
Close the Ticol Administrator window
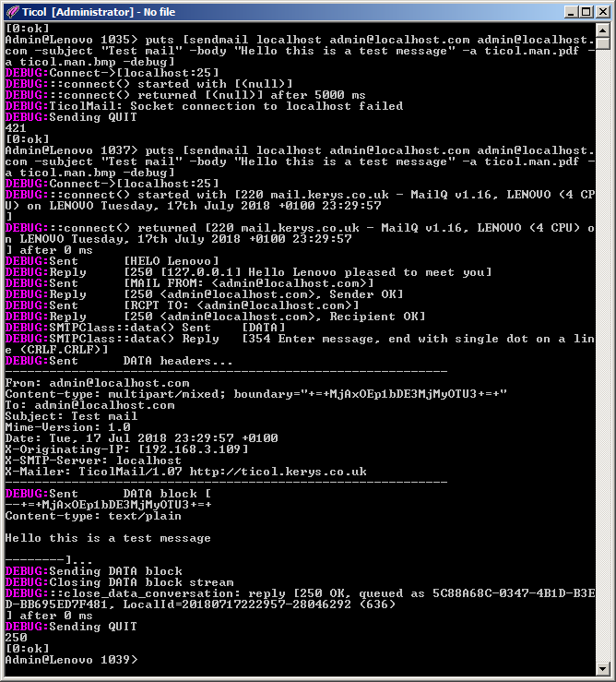click(603, 12)
